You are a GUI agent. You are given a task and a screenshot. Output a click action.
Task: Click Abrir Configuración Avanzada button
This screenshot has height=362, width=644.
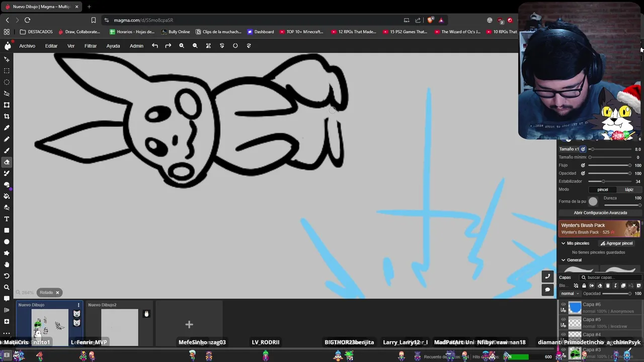(x=600, y=213)
